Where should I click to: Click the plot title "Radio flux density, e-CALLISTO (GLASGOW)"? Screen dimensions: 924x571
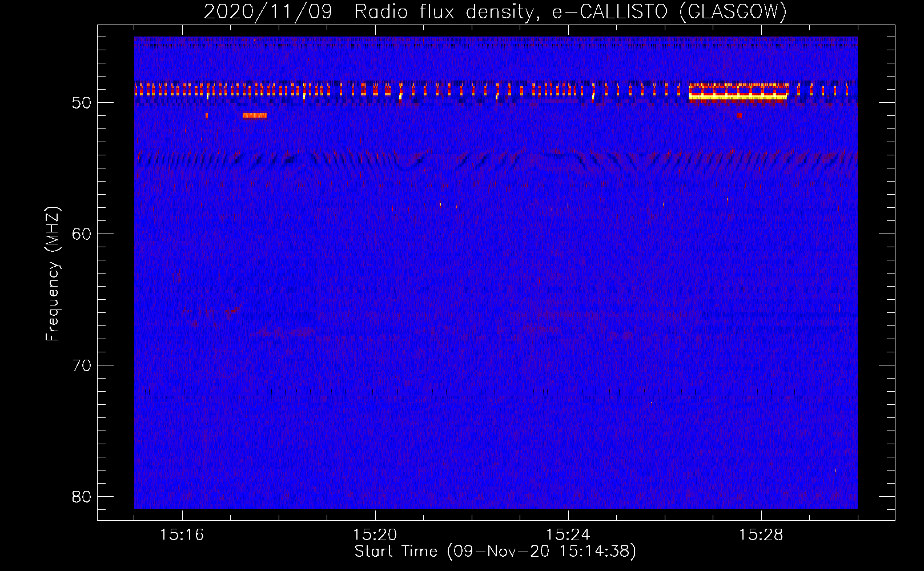[571, 11]
